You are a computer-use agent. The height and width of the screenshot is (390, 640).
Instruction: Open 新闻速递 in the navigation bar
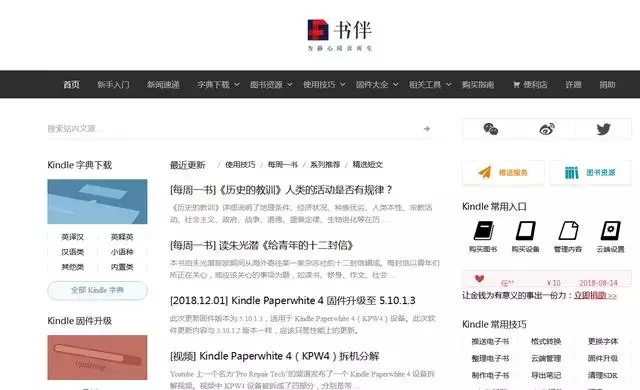pos(163,85)
